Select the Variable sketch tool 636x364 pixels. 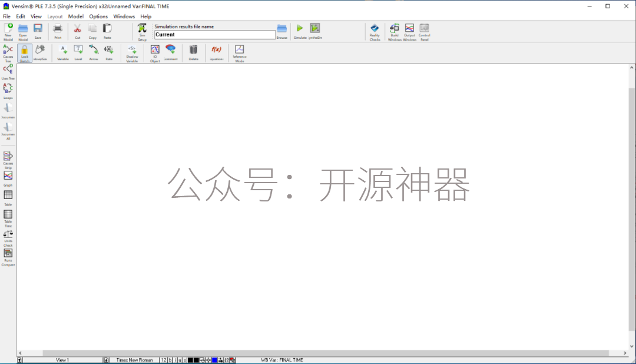point(63,53)
